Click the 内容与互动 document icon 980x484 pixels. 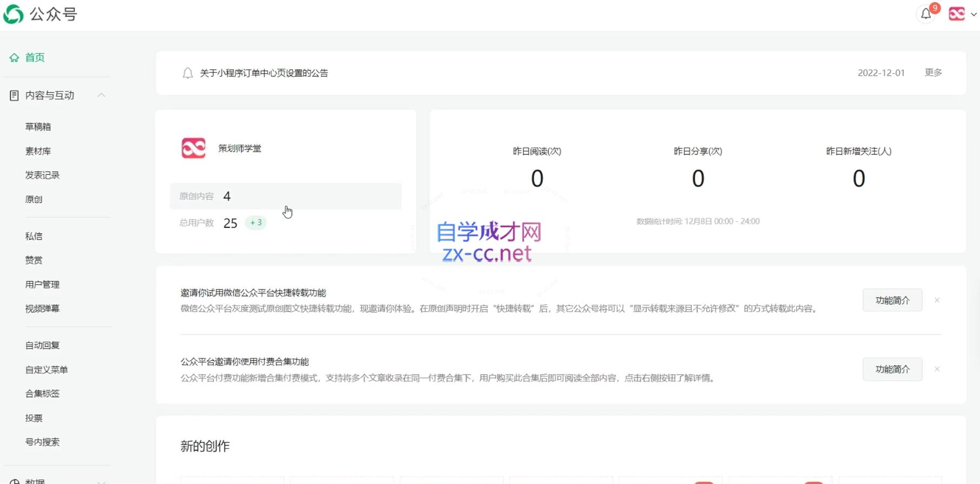[x=14, y=95]
